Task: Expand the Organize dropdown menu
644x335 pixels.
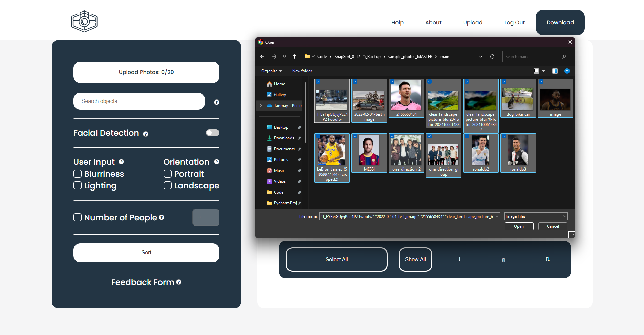Action: coord(271,71)
